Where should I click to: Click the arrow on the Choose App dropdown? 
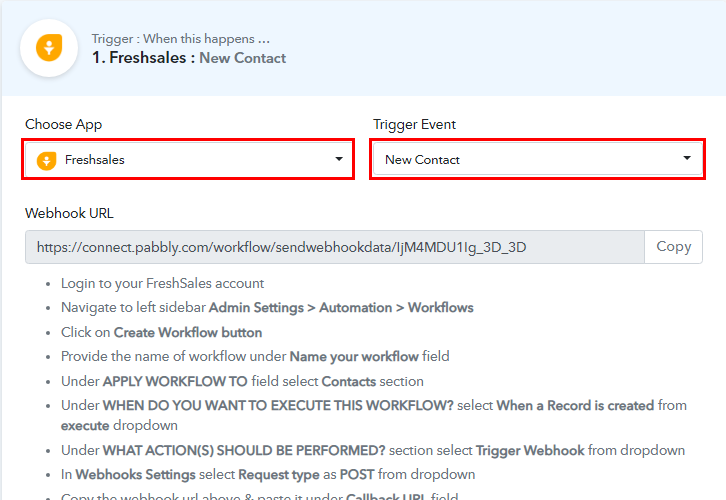click(x=339, y=159)
